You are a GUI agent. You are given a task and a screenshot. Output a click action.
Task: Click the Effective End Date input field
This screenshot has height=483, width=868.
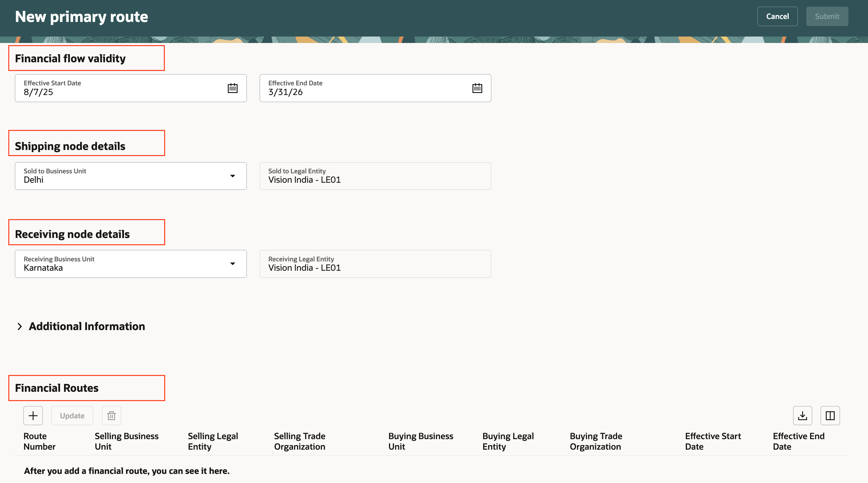(x=367, y=92)
